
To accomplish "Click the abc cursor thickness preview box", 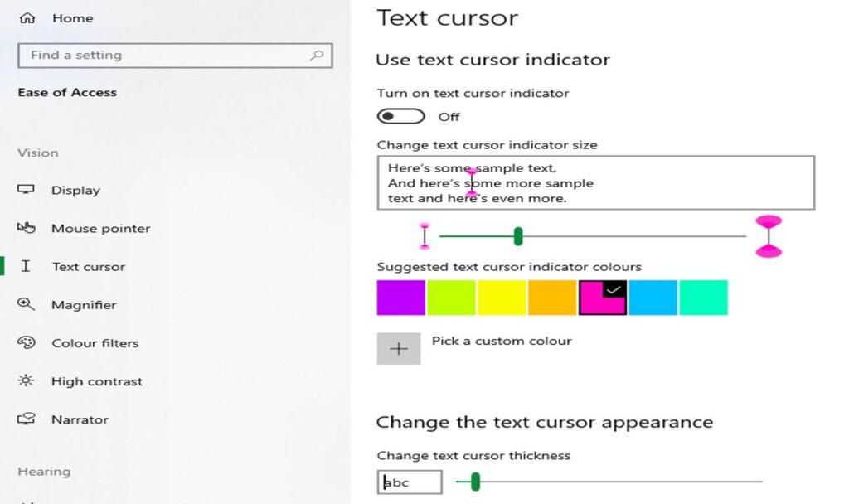I will [409, 481].
